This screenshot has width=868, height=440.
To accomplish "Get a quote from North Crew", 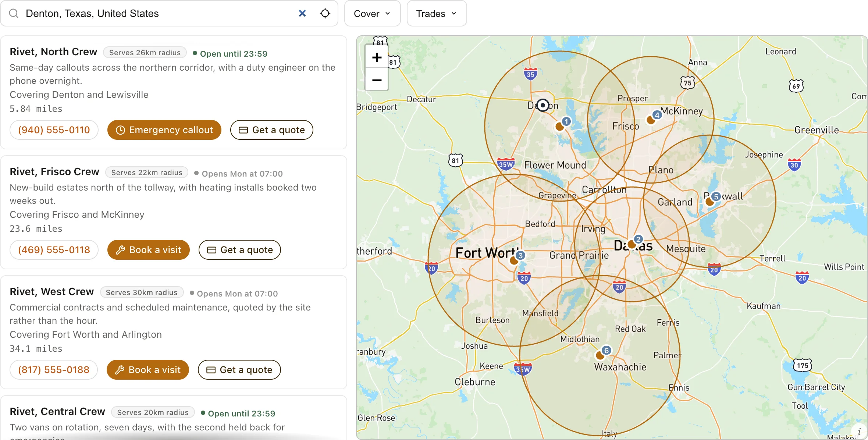I will click(x=272, y=130).
